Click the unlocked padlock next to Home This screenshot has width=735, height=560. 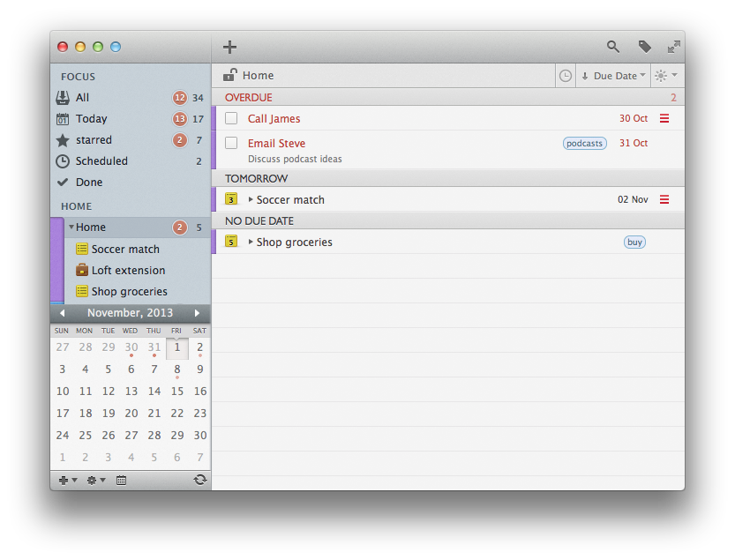[229, 75]
